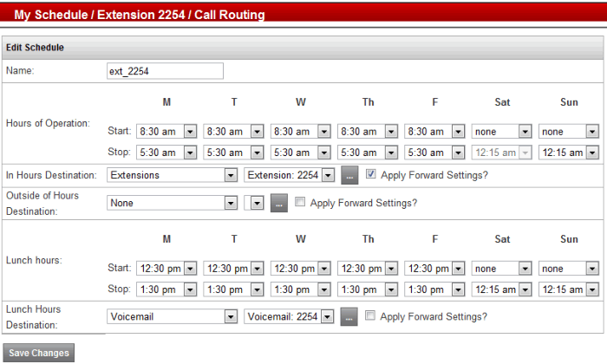
Task: Open Monday lunch Stop 1:30 pm dropdown
Action: point(166,289)
